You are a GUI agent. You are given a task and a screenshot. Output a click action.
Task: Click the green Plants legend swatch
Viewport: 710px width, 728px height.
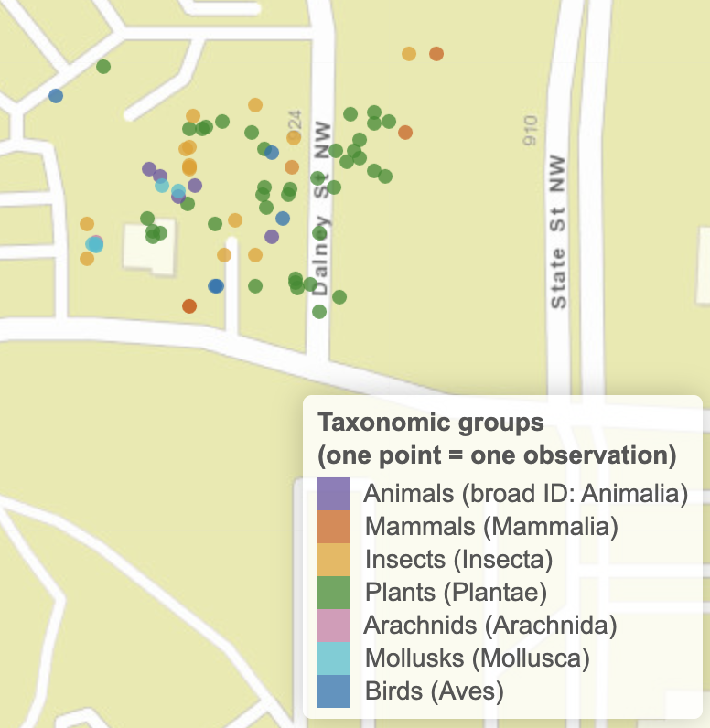[x=334, y=593]
